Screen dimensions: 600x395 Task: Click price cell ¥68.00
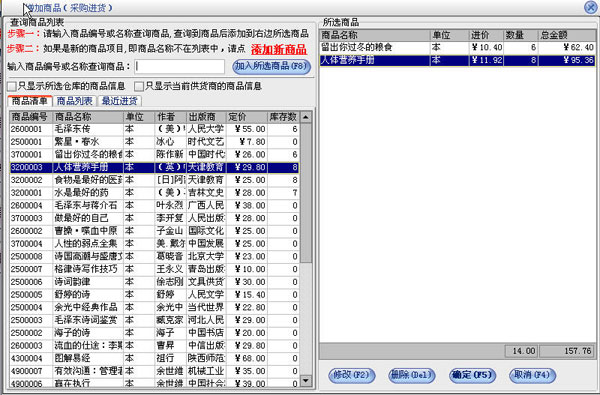click(x=247, y=358)
